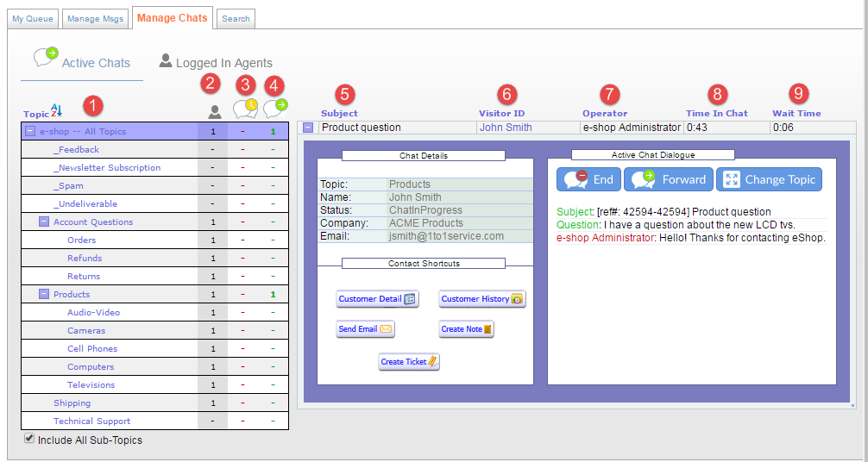Switch to the My Queue tab
The width and height of the screenshot is (868, 462).
(x=34, y=18)
